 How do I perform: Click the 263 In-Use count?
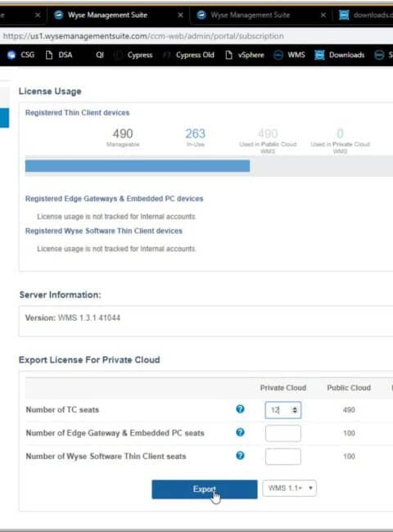(x=195, y=133)
